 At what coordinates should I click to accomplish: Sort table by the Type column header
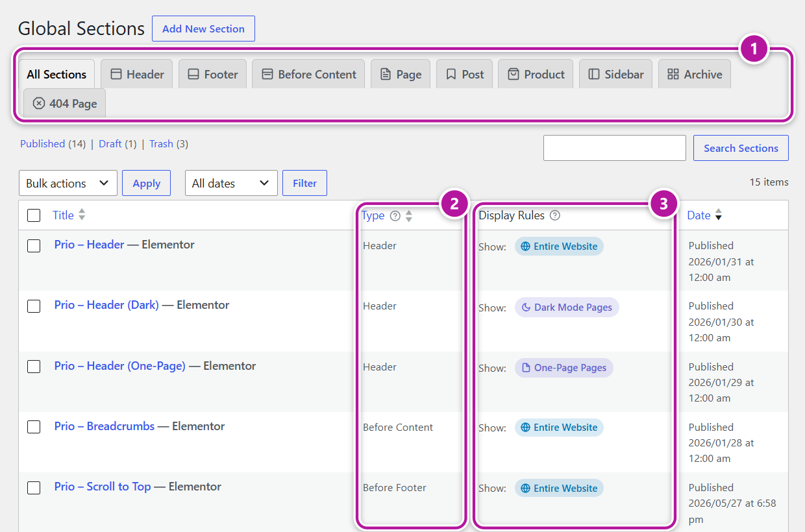pyautogui.click(x=373, y=215)
